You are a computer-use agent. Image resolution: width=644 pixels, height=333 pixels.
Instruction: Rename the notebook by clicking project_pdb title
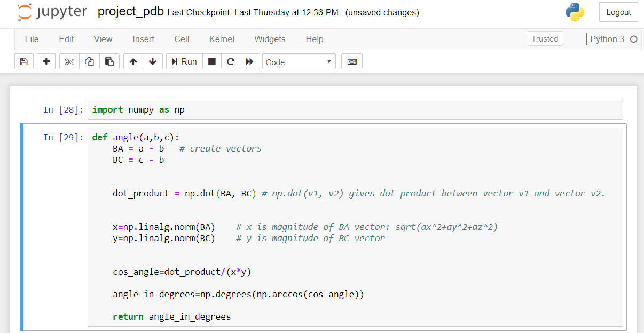[130, 11]
